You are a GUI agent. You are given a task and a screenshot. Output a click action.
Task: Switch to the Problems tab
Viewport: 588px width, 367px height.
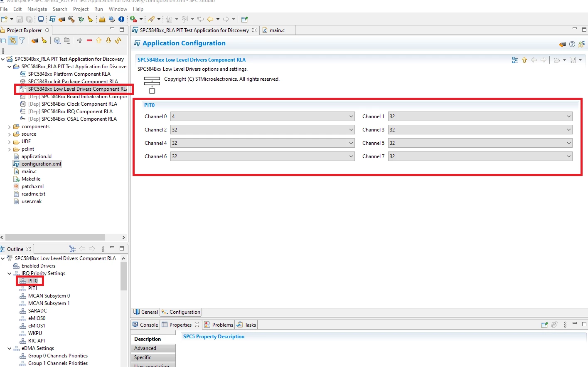click(219, 325)
